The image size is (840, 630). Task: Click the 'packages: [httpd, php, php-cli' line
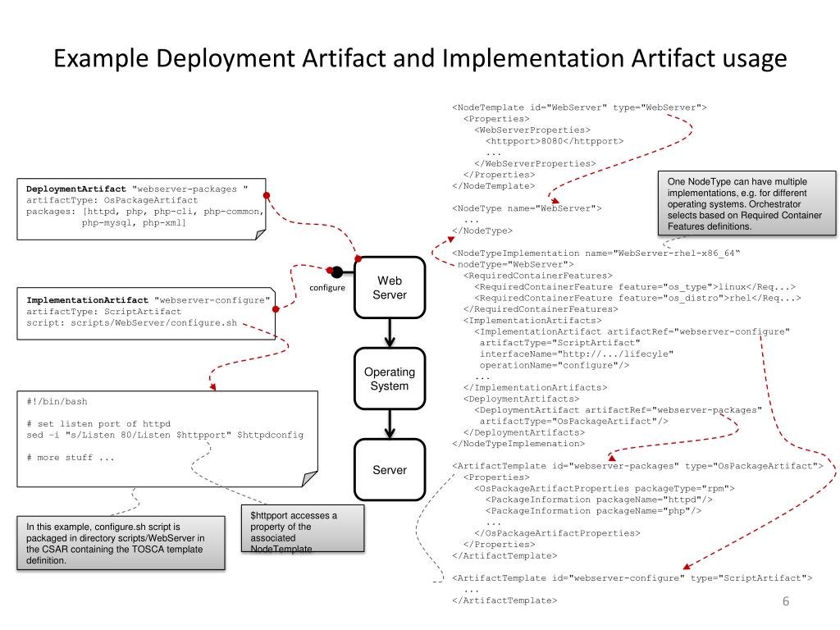point(144,212)
